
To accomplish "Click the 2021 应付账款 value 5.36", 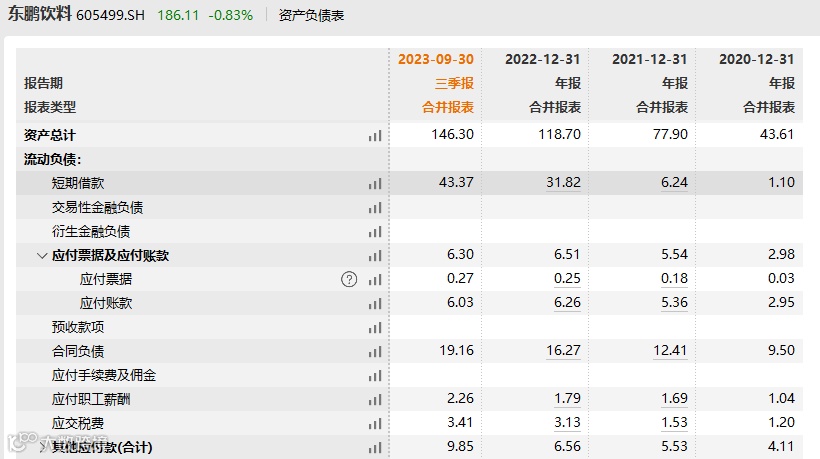I will pos(674,302).
